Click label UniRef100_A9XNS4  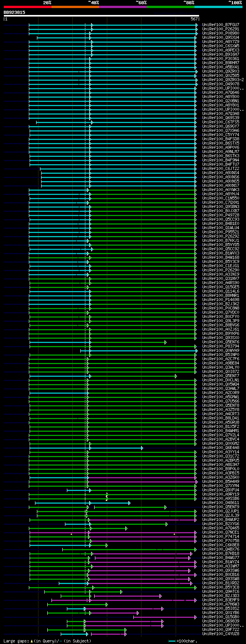(221, 173)
